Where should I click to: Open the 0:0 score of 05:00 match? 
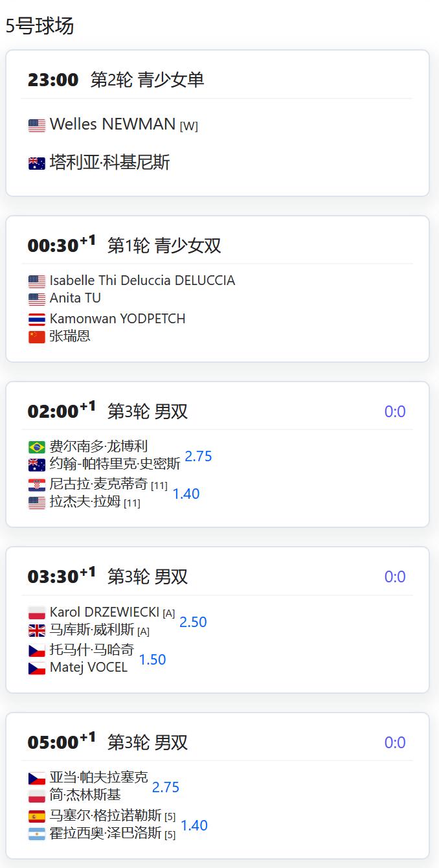point(395,742)
